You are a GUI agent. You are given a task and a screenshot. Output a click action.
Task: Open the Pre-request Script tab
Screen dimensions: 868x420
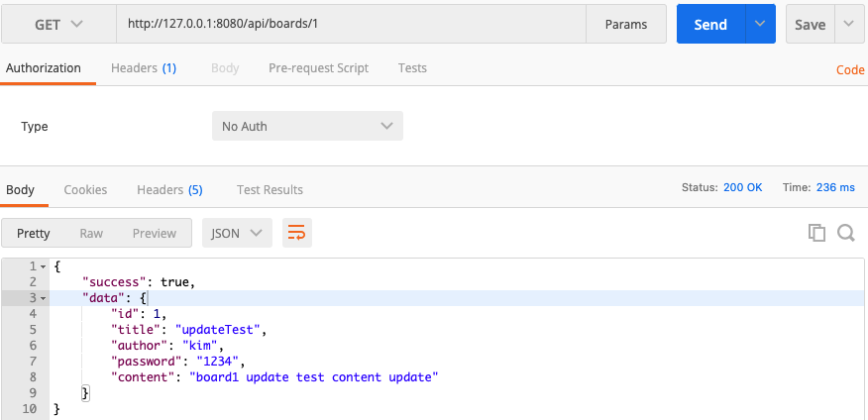pyautogui.click(x=318, y=68)
